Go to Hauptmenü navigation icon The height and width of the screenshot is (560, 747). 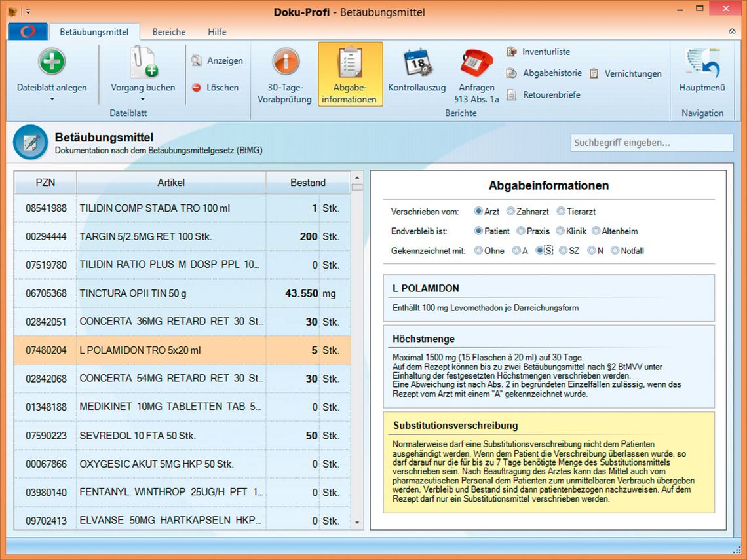click(x=702, y=63)
